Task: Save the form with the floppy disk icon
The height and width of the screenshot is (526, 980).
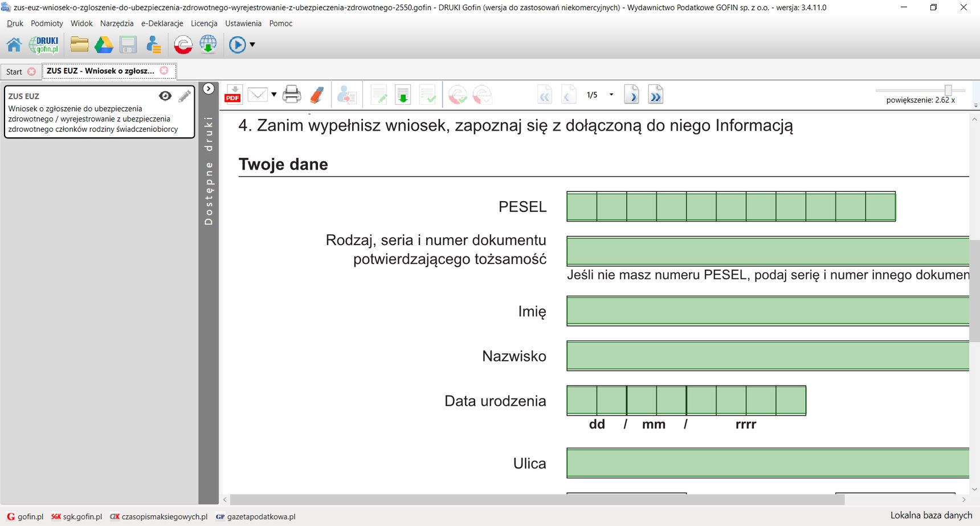Action: pos(128,44)
